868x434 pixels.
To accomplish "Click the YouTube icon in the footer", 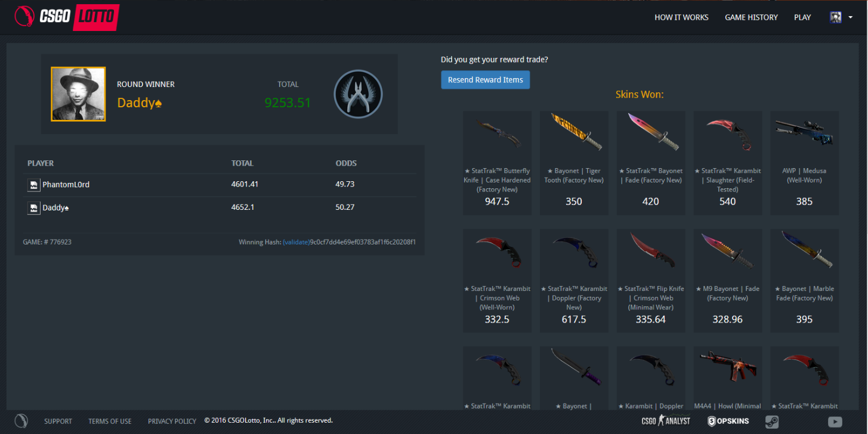I will pos(835,421).
